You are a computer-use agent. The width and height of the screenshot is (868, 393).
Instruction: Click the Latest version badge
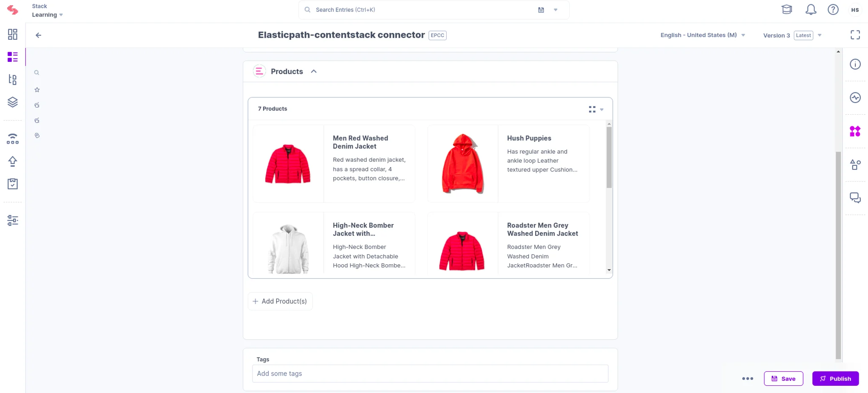tap(803, 36)
